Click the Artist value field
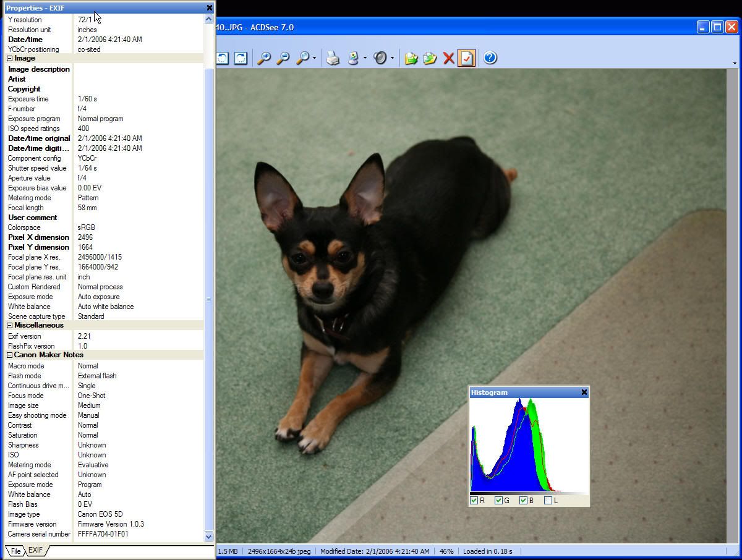The image size is (742, 560). click(139, 79)
